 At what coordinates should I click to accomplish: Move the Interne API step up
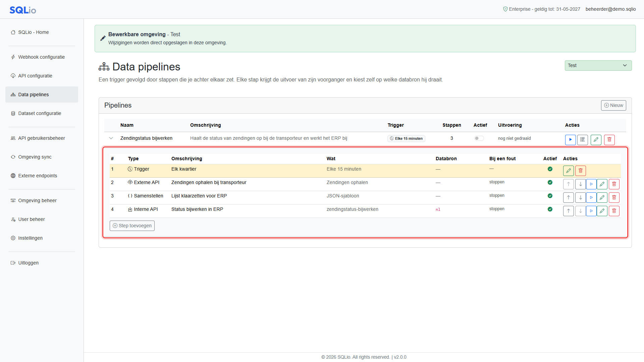coord(568,211)
